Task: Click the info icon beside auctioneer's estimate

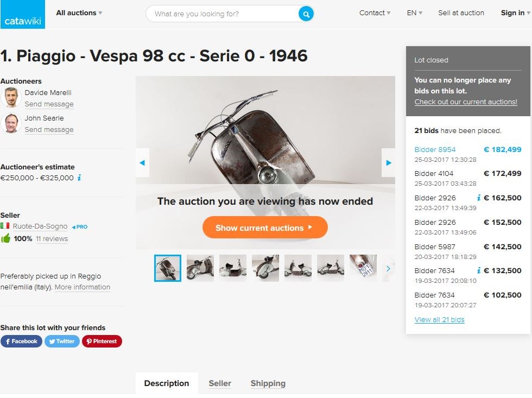Action: pos(79,178)
